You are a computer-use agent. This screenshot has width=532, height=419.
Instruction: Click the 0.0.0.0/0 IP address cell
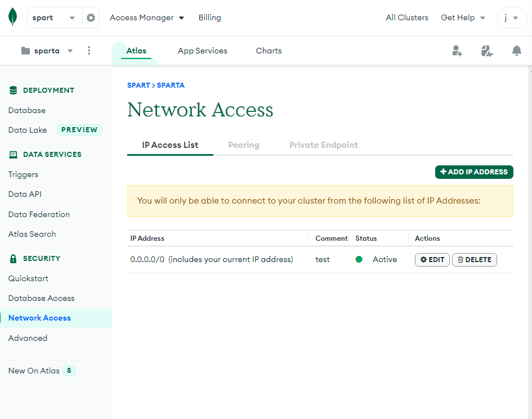(x=211, y=260)
